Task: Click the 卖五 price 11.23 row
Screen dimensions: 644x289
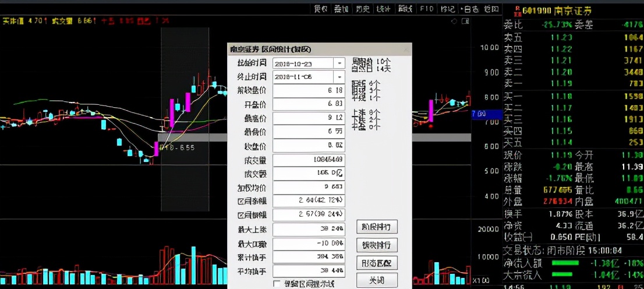Action: pos(574,37)
